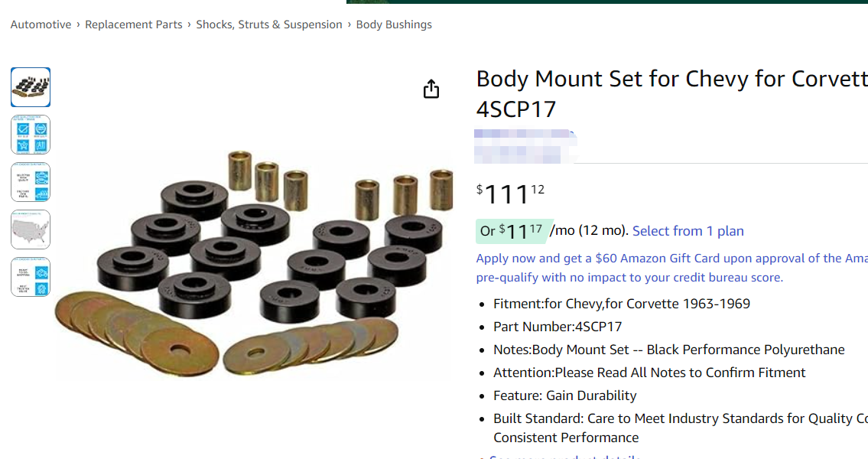Select the second thumbnail with blue feature icons
The width and height of the screenshot is (868, 459).
pyautogui.click(x=31, y=135)
